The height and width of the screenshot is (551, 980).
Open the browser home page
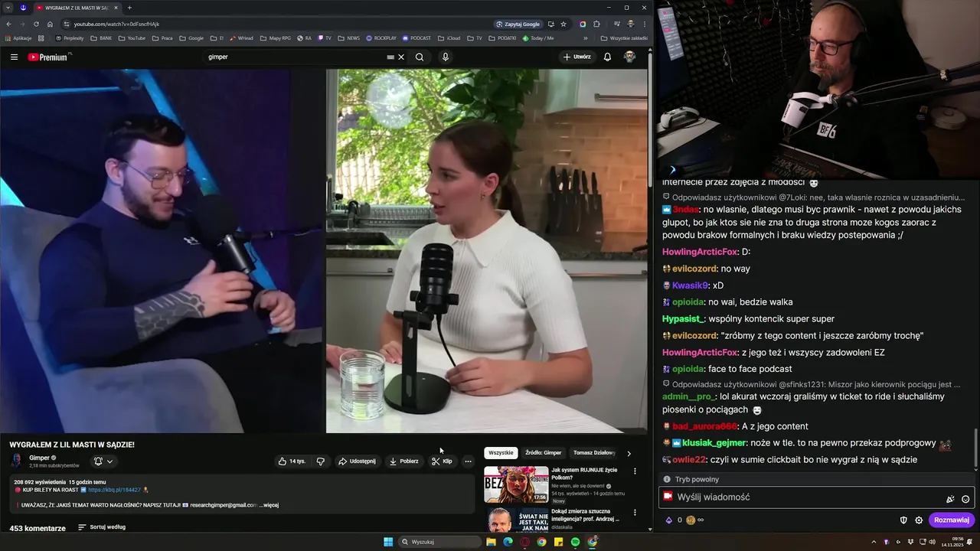[x=50, y=24]
